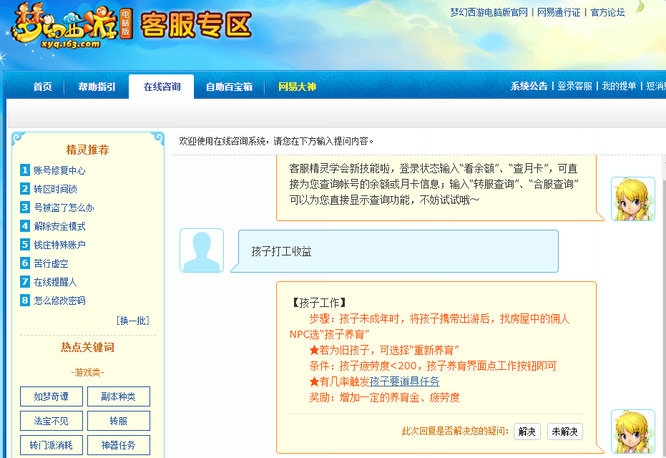Click the number 3 badge beside 号被盗了怎么办
Image resolution: width=666 pixels, height=458 pixels.
coord(25,207)
